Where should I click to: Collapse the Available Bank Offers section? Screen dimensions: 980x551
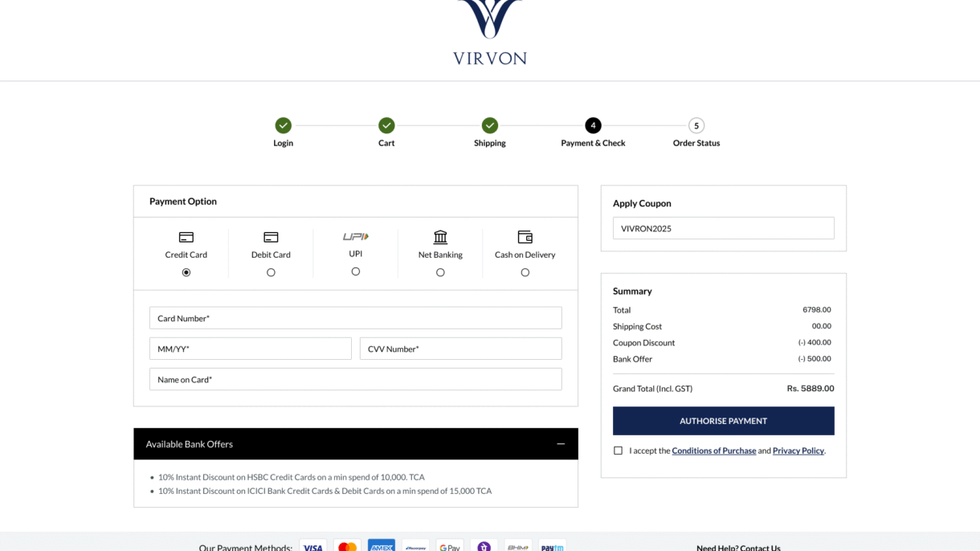(x=561, y=444)
